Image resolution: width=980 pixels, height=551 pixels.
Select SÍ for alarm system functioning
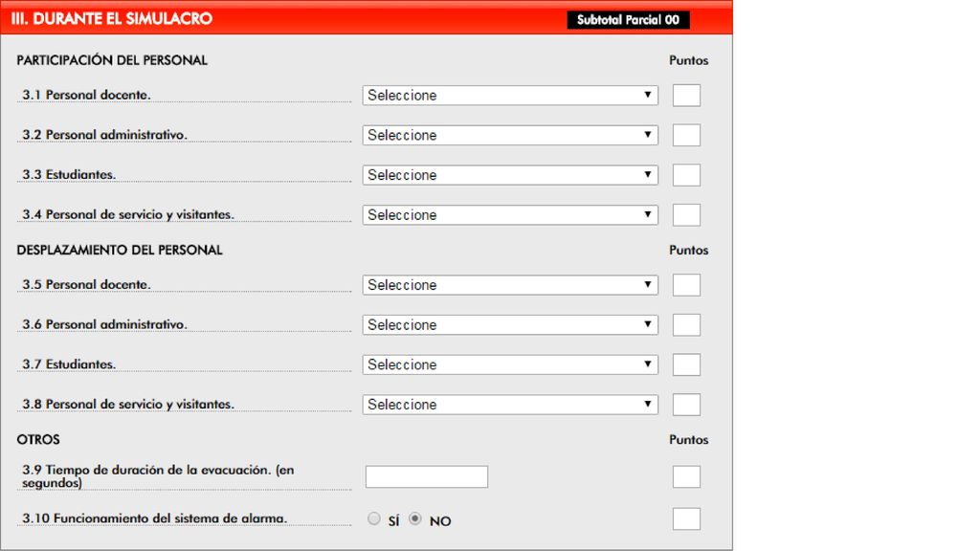pos(374,518)
